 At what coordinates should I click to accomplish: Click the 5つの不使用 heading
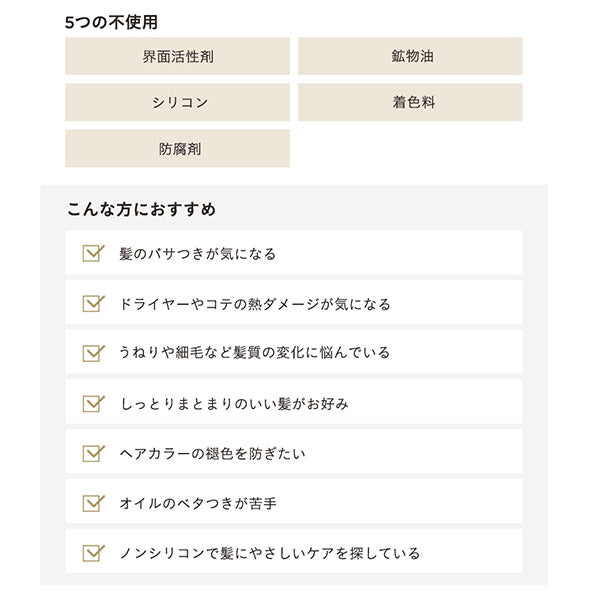pyautogui.click(x=111, y=22)
